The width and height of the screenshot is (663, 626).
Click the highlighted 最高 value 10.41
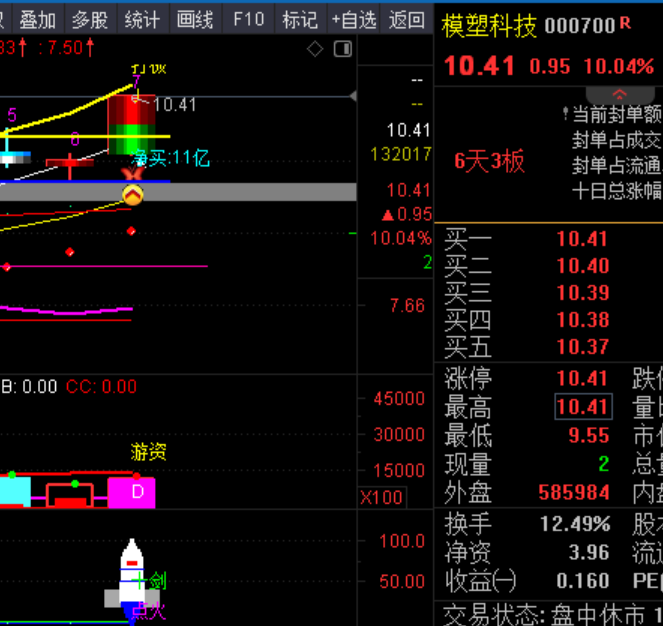click(x=583, y=406)
